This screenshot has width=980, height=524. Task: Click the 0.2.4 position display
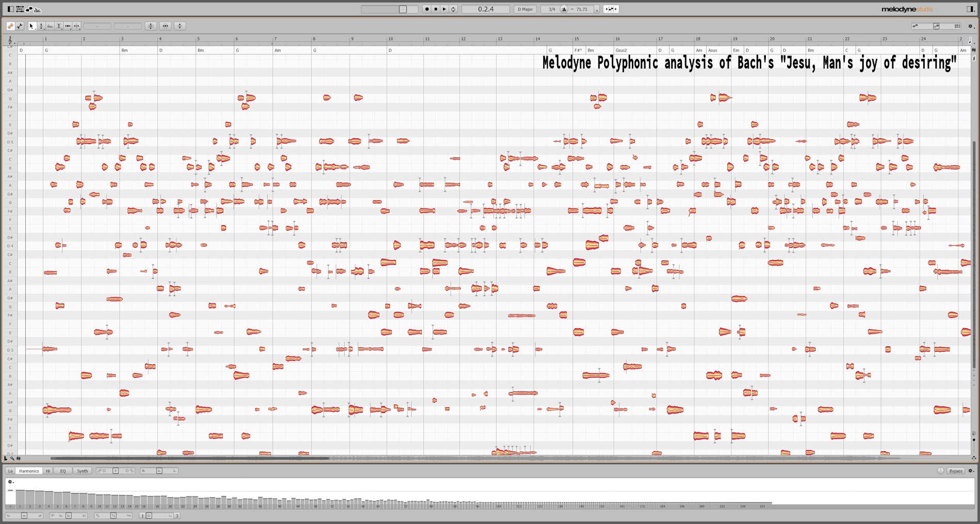(485, 9)
